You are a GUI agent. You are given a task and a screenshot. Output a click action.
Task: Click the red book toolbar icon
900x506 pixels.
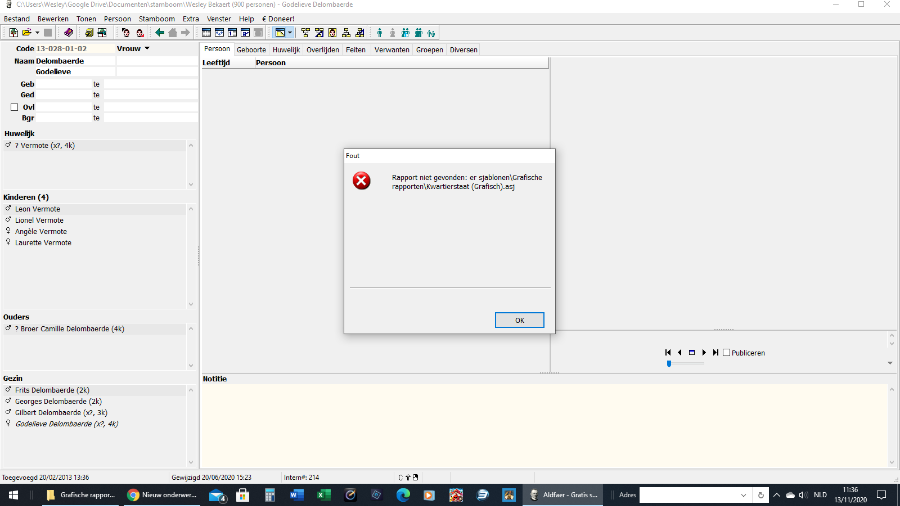point(68,33)
